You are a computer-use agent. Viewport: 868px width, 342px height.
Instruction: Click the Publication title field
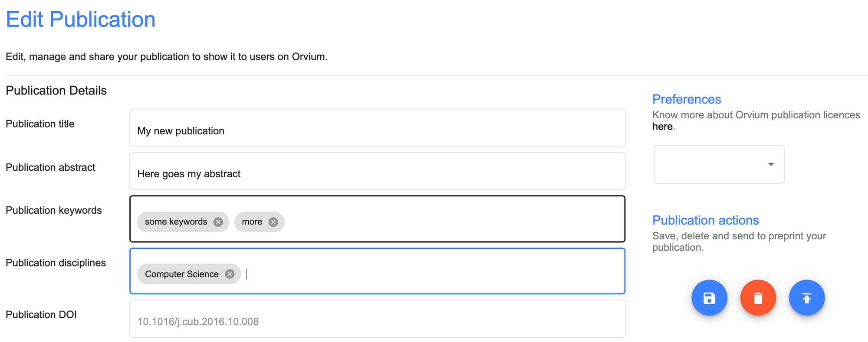[377, 128]
